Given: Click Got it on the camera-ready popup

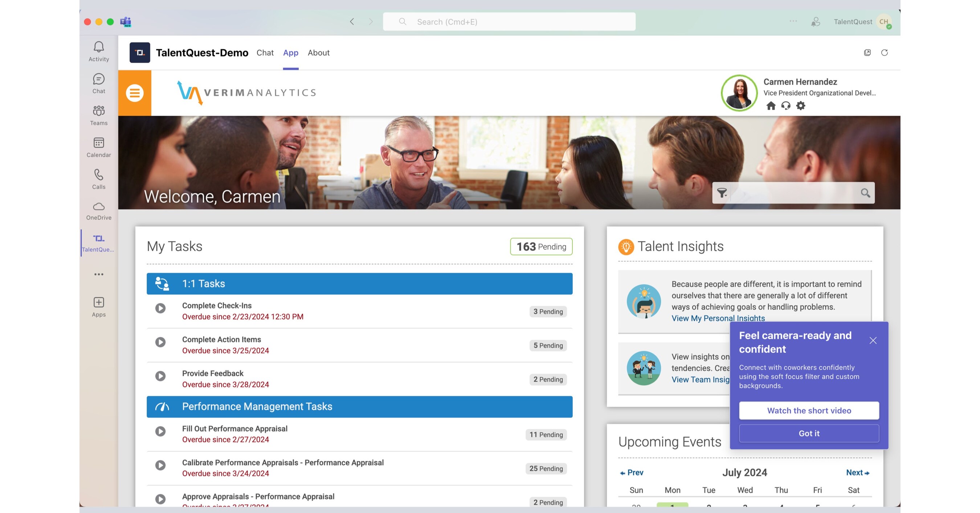Looking at the screenshot, I should 809,433.
